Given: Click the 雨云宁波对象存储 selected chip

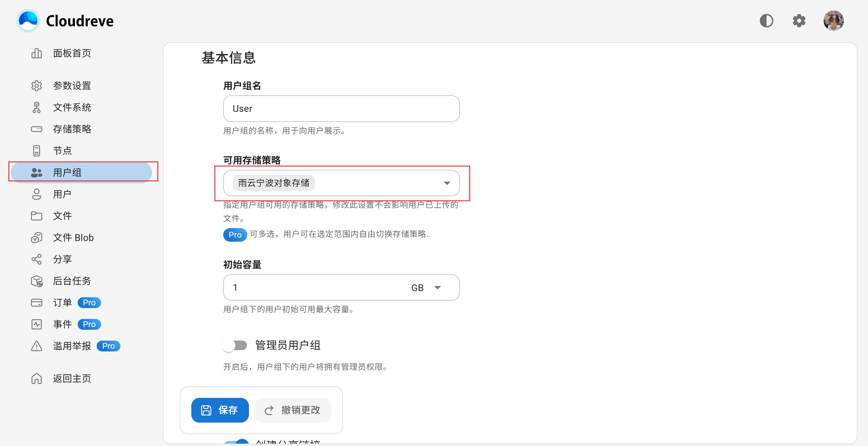Looking at the screenshot, I should pos(273,183).
